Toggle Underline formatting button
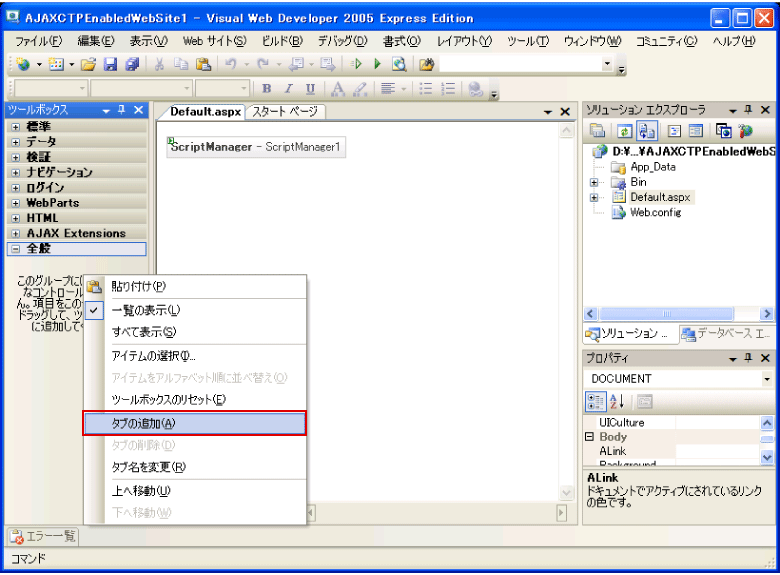The image size is (780, 575). [x=310, y=89]
